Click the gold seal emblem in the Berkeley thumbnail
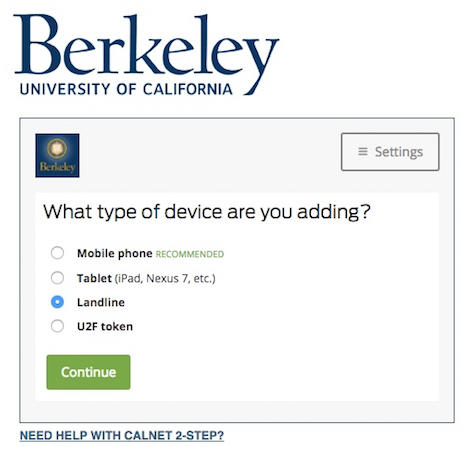 coord(57,149)
